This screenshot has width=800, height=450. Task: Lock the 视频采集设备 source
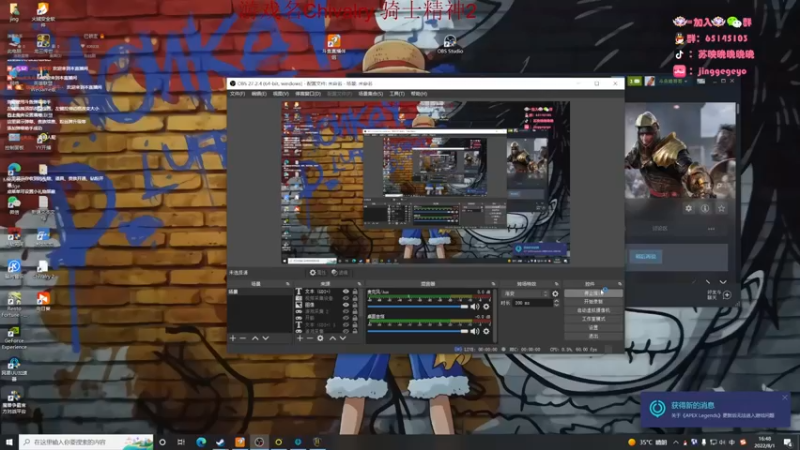pyautogui.click(x=355, y=298)
